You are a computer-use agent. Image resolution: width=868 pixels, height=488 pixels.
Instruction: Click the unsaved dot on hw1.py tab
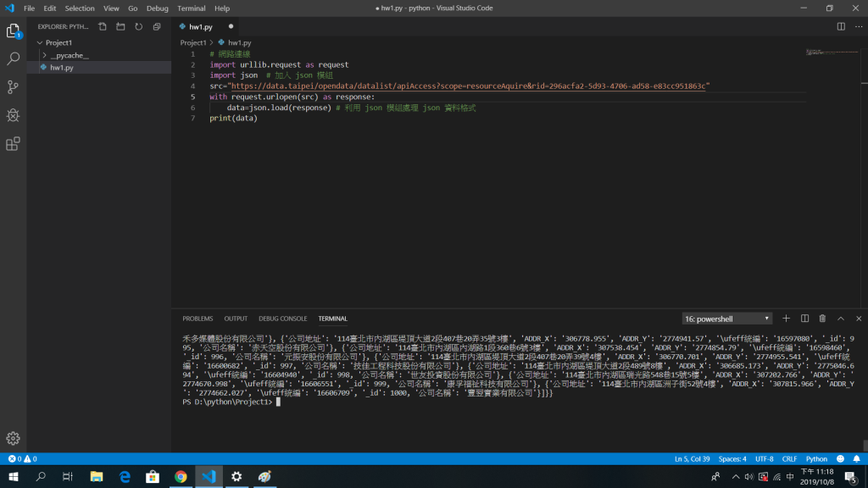(x=231, y=26)
